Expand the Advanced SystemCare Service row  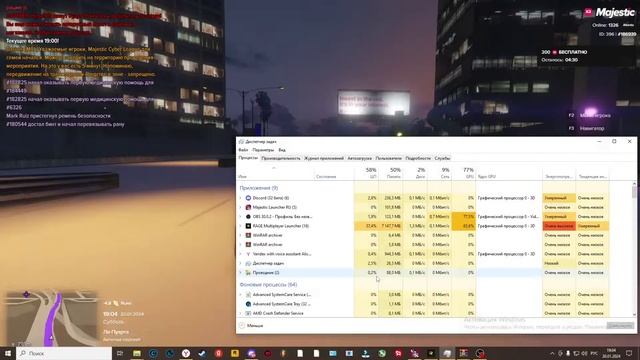click(x=240, y=295)
